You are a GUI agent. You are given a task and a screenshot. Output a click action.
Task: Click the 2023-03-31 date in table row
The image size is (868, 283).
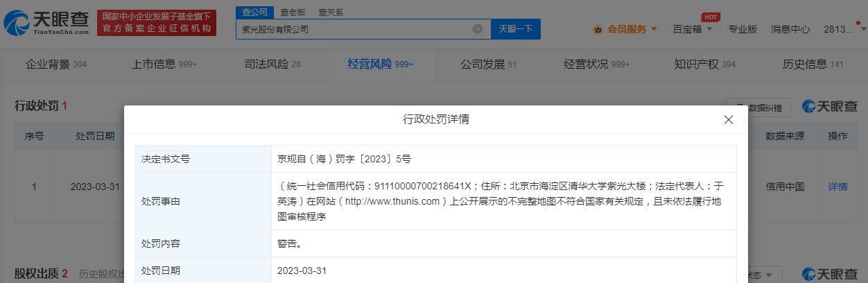(95, 187)
